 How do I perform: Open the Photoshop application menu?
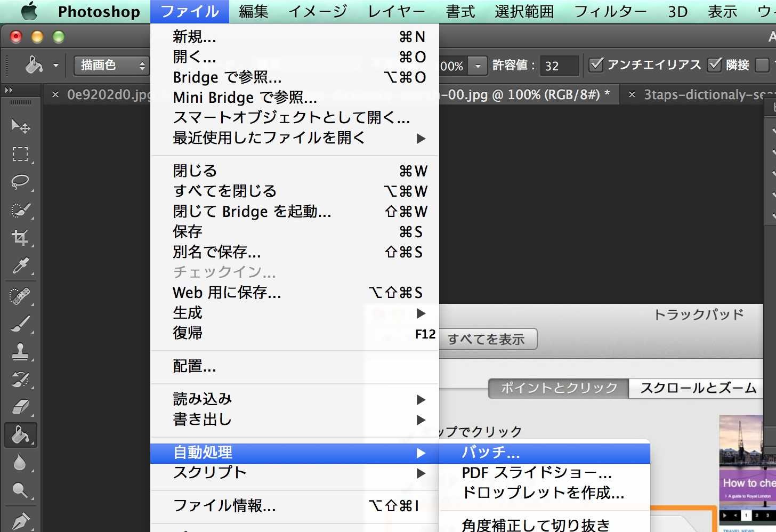tap(99, 11)
